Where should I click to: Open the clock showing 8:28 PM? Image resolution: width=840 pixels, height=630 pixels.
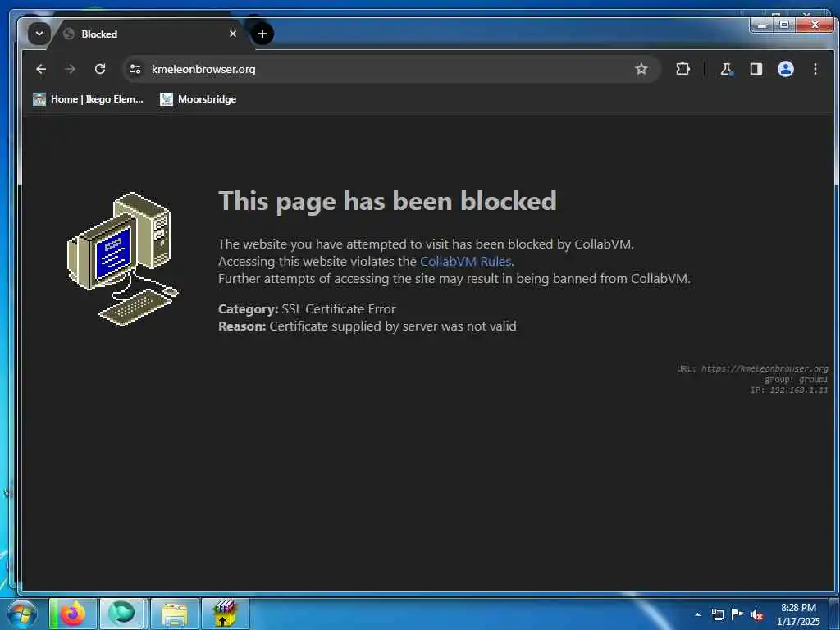pos(798,614)
